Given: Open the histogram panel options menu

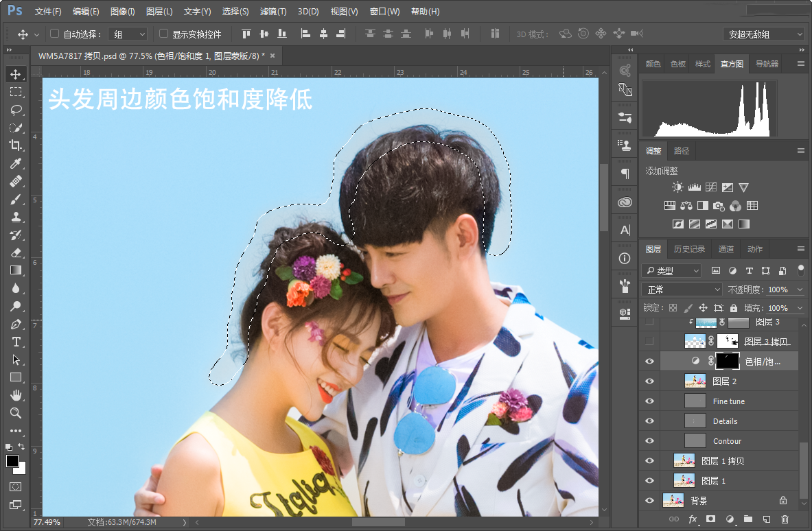Looking at the screenshot, I should 800,64.
